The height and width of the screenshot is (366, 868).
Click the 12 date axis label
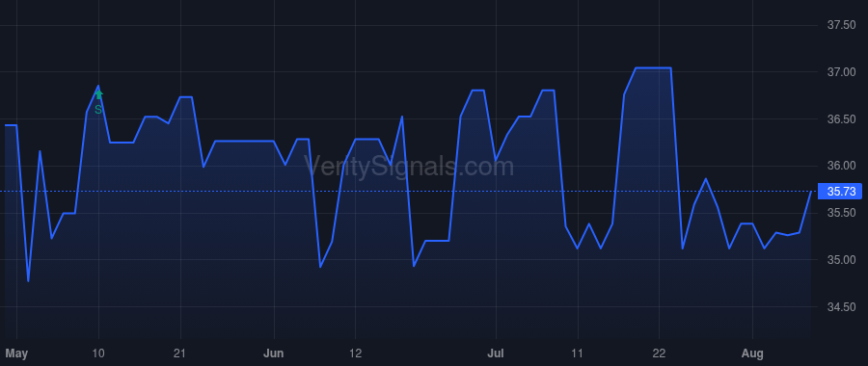(355, 353)
